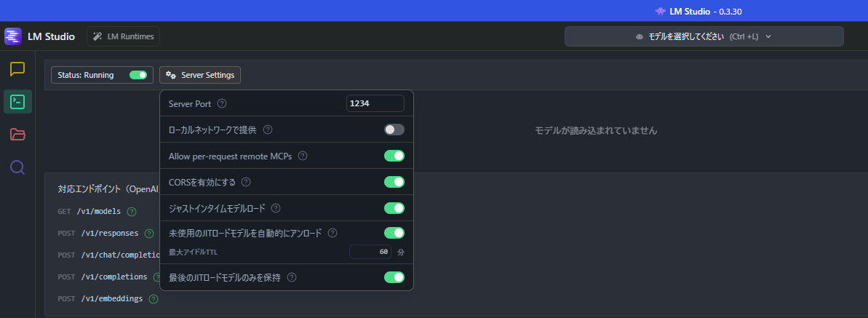
Task: Open the Chat view in sidebar
Action: [17, 69]
